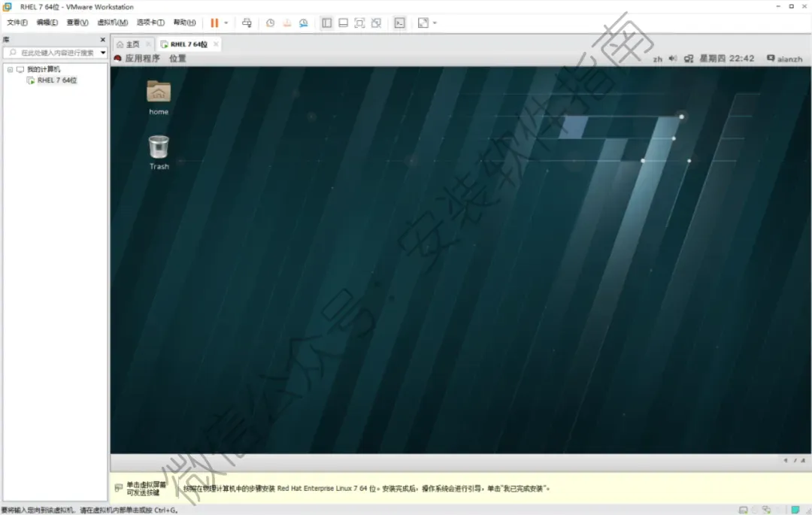The height and width of the screenshot is (515, 812).
Task: Switch to the 主页 tab
Action: click(x=134, y=44)
